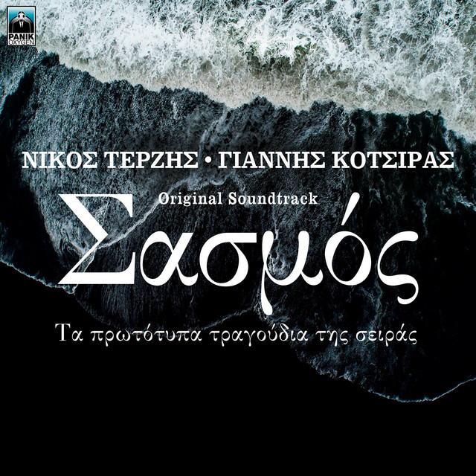Viewport: 476px width, 476px height.
Task: Click the Original Soundtrack label
Action: [x=238, y=199]
